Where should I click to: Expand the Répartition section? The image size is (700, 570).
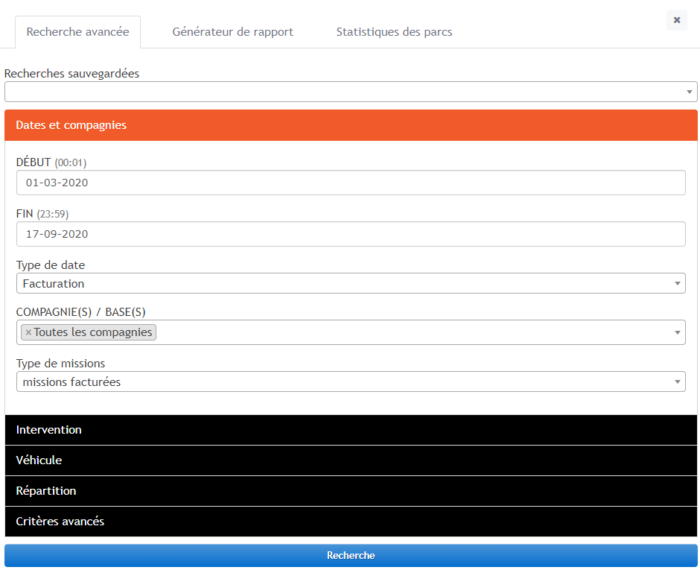(350, 491)
